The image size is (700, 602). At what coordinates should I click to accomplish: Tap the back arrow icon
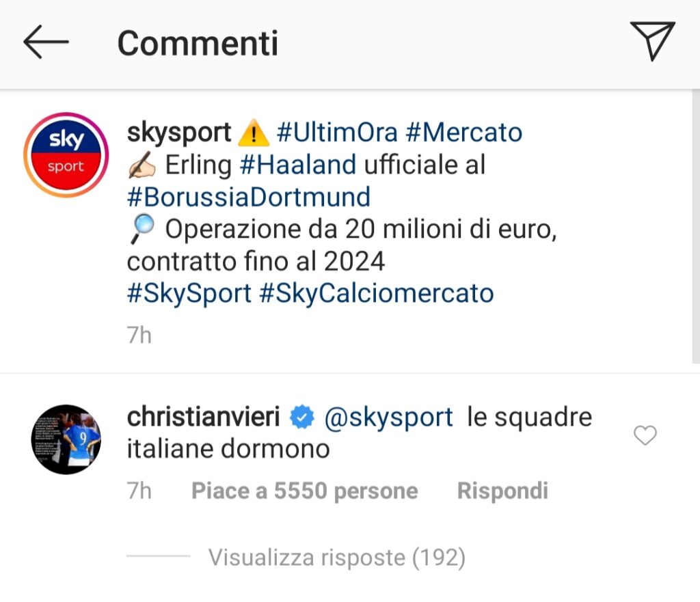pos(46,42)
